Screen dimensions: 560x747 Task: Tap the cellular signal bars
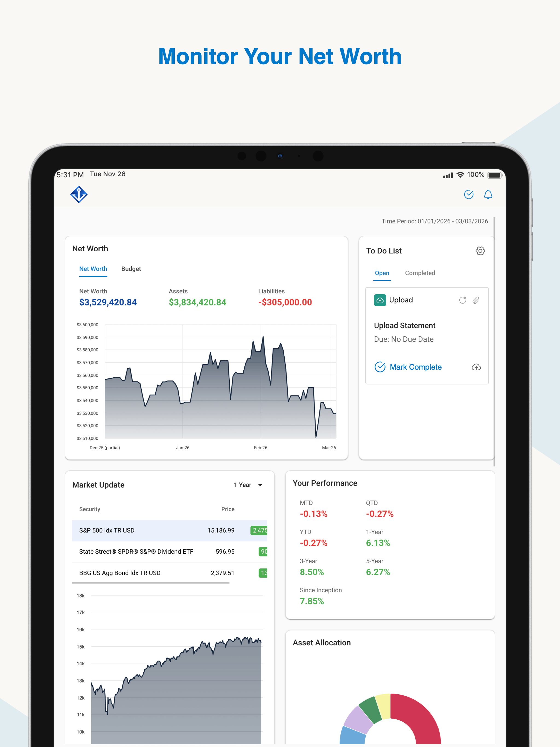point(448,175)
